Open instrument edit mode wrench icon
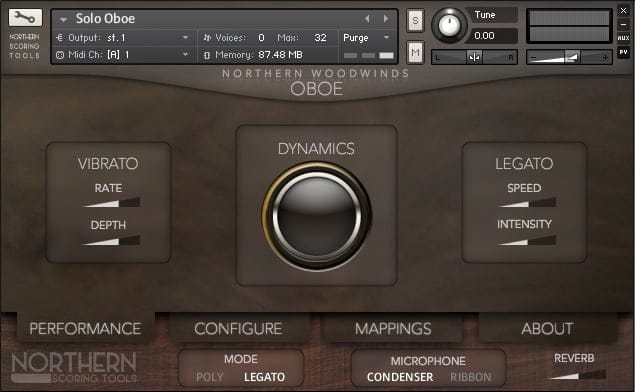Screen dimensions: 635x392 tap(25, 17)
